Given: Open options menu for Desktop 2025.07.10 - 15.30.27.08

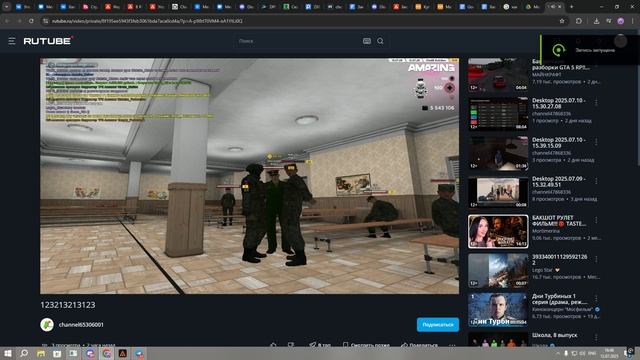Looking at the screenshot, I should [x=596, y=102].
